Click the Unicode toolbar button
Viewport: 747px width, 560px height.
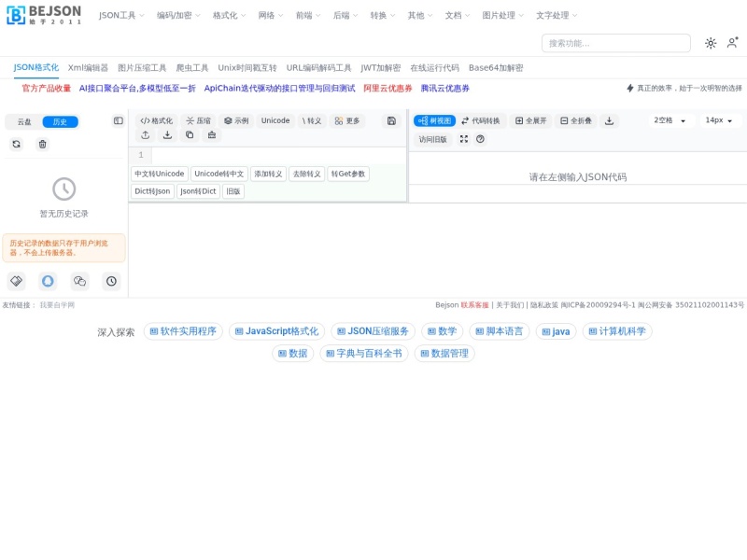(275, 121)
